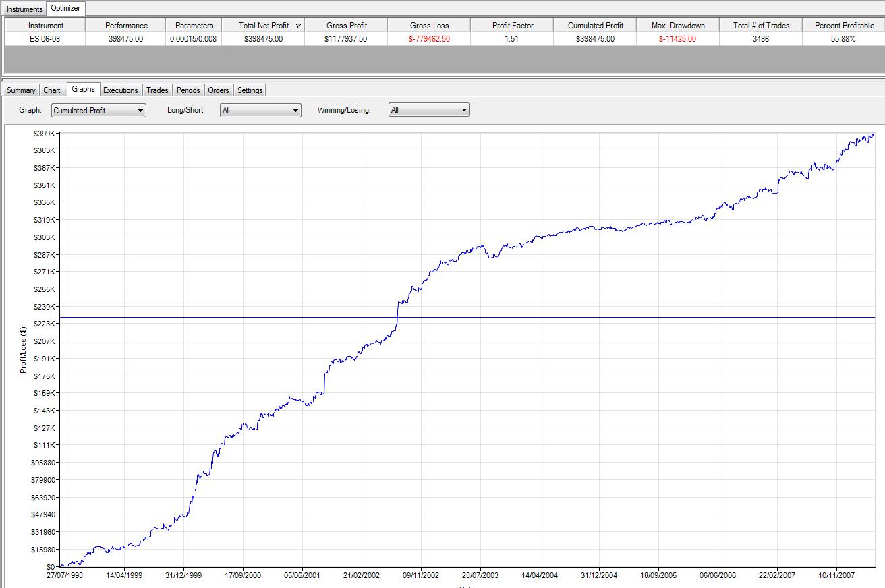This screenshot has width=885, height=588.
Task: Sort results by Max. Drawdown header
Action: coord(677,26)
